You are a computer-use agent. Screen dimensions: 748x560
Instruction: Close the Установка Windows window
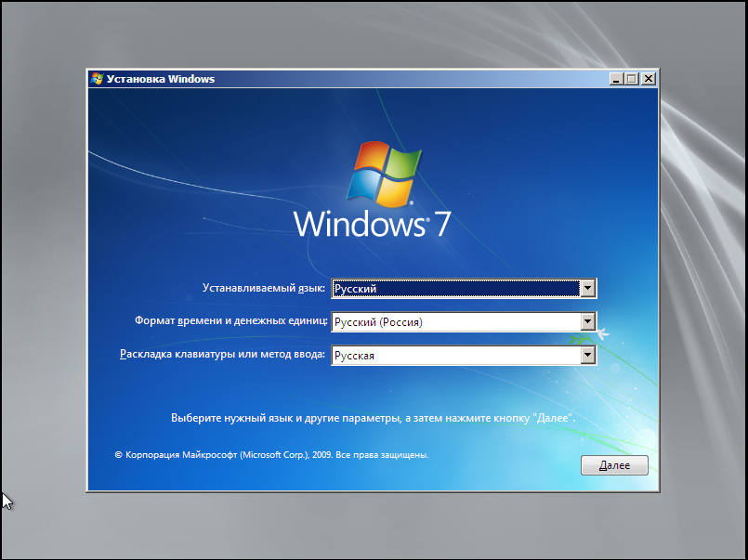(x=649, y=79)
